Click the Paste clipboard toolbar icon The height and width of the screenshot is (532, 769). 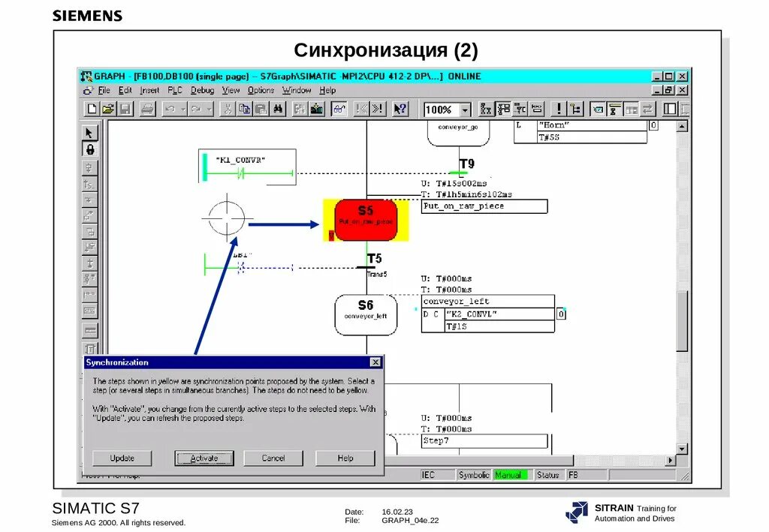coord(261,109)
